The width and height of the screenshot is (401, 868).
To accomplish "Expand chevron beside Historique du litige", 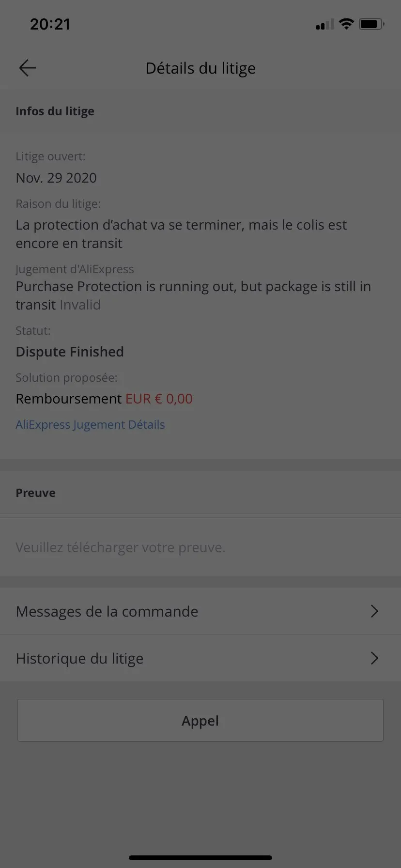I will 374,658.
